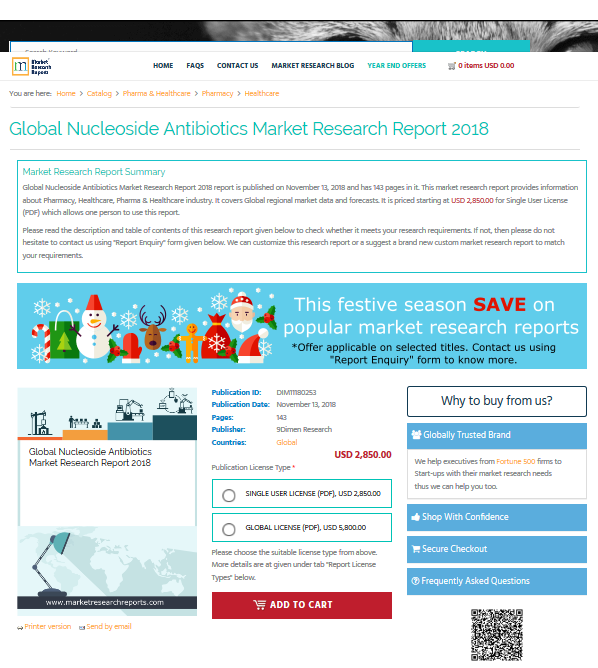Click the question icon on Frequently Asked Questions
598x668 pixels.
(416, 581)
